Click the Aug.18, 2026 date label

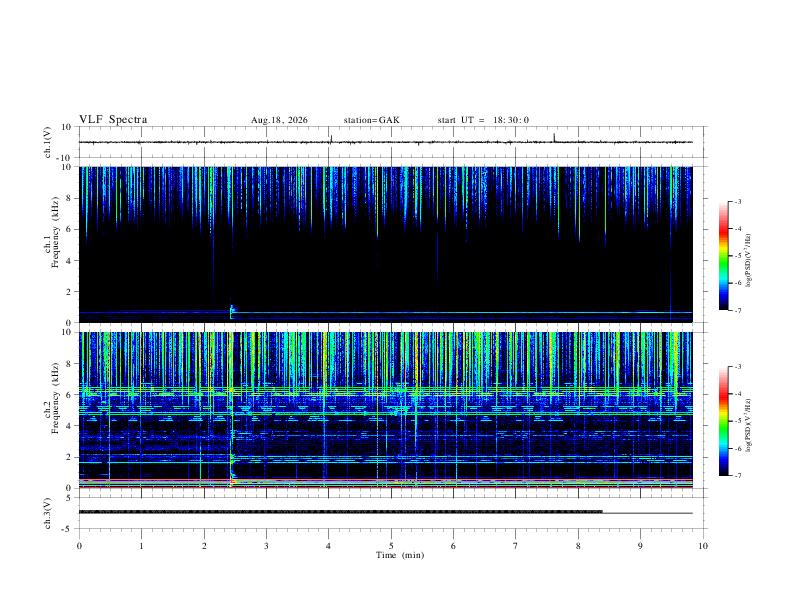pos(279,120)
